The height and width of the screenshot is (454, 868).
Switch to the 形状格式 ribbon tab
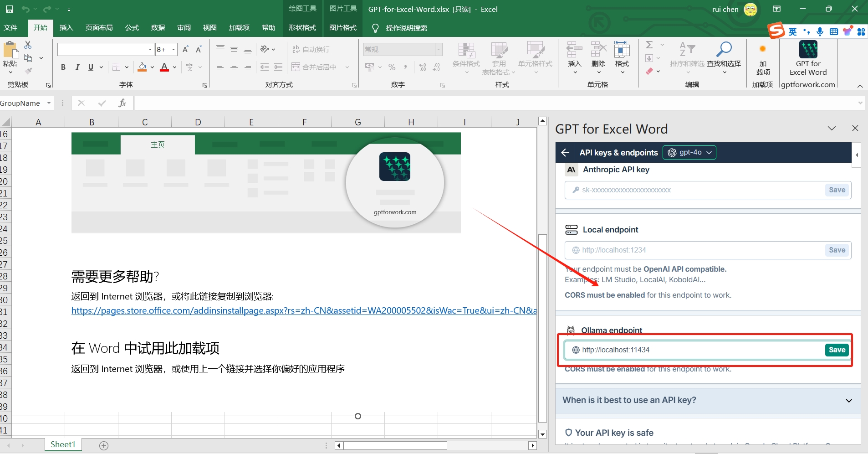point(302,28)
